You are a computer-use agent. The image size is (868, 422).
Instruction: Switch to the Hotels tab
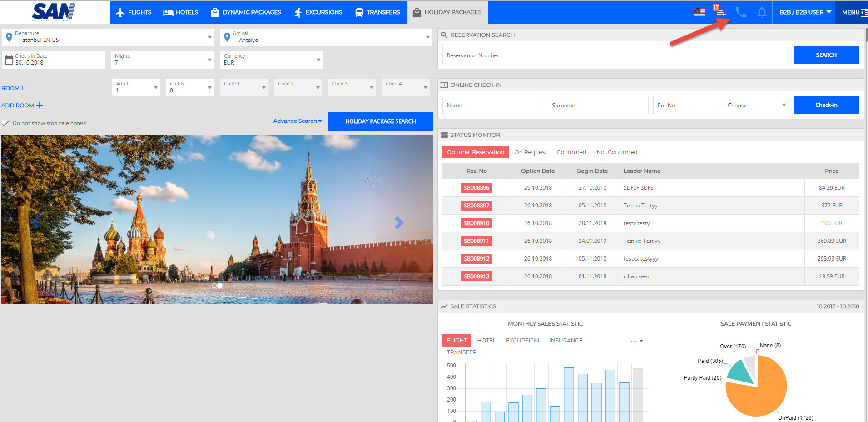point(181,12)
